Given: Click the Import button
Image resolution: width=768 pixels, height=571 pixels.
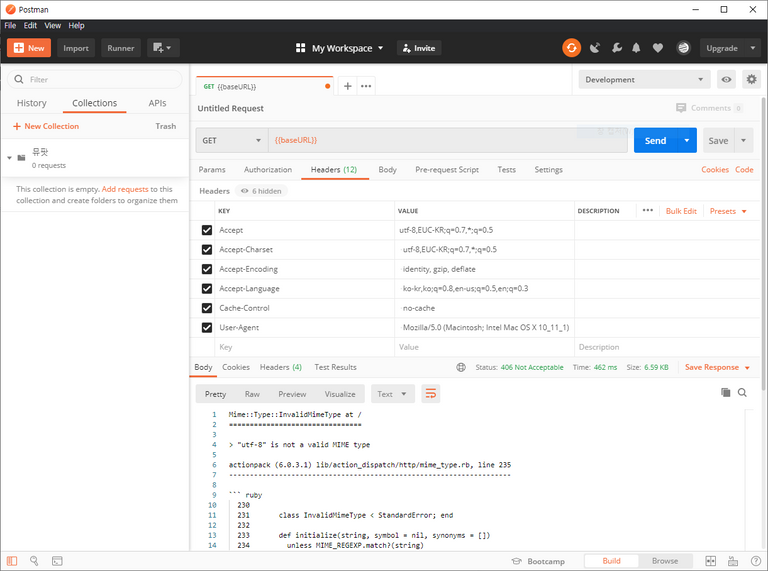Looking at the screenshot, I should pyautogui.click(x=76, y=48).
